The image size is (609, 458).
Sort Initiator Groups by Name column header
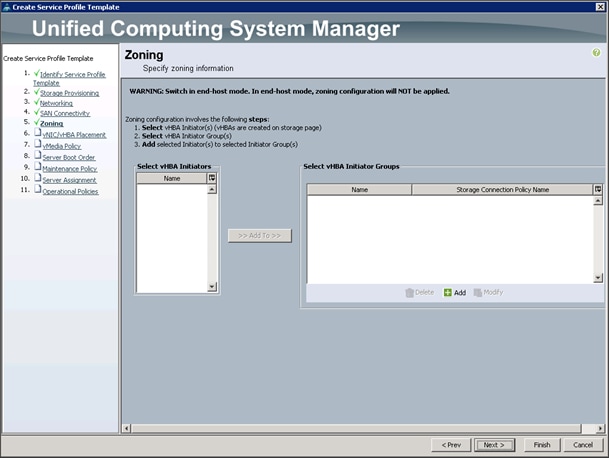pos(359,190)
